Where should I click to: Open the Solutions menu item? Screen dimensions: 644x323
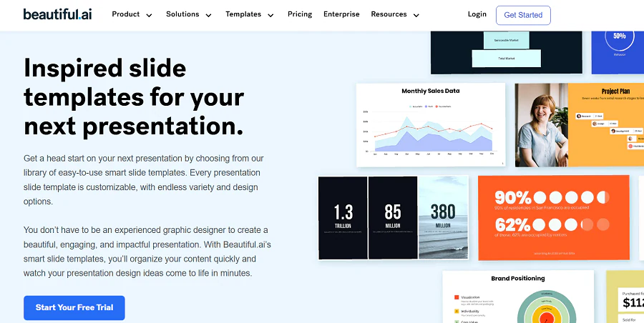tap(182, 14)
